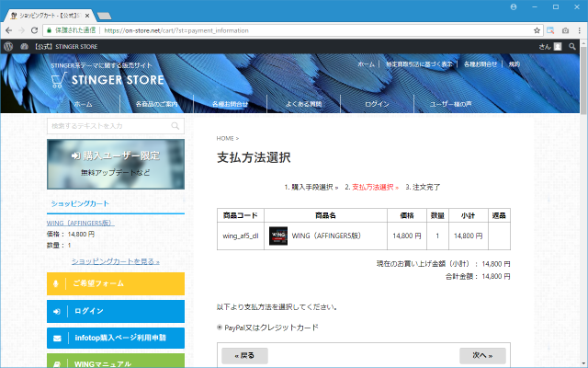Click 支払方法選択 page heading

(254, 157)
